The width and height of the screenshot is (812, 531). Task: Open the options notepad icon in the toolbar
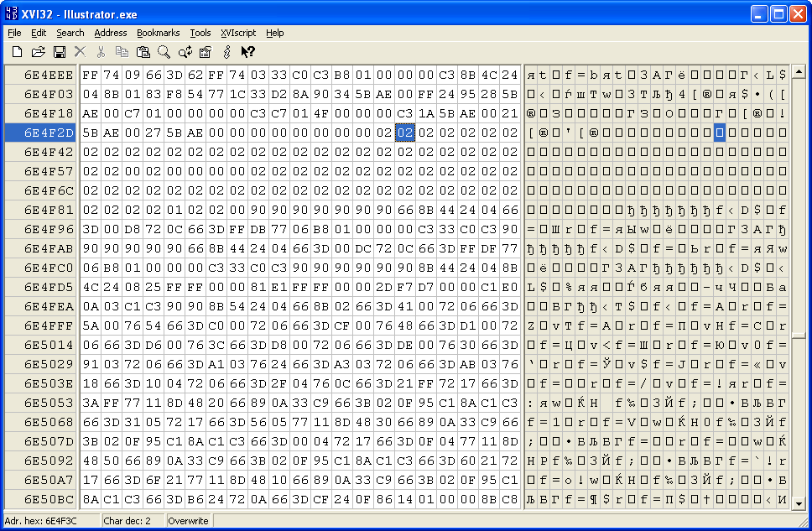[x=206, y=52]
